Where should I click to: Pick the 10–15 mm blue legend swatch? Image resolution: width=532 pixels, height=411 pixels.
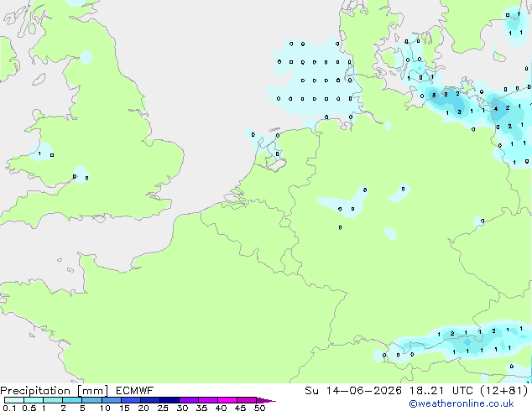click(112, 400)
